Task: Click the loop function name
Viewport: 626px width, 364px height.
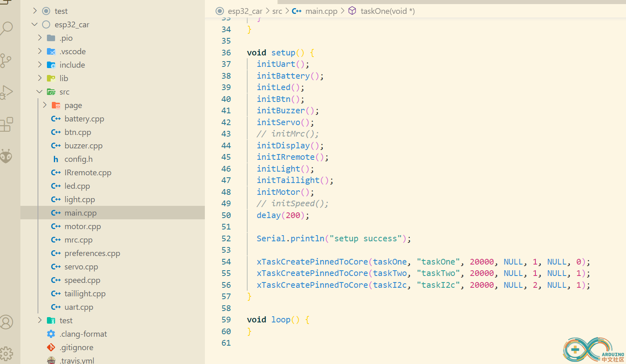Action: pos(281,320)
